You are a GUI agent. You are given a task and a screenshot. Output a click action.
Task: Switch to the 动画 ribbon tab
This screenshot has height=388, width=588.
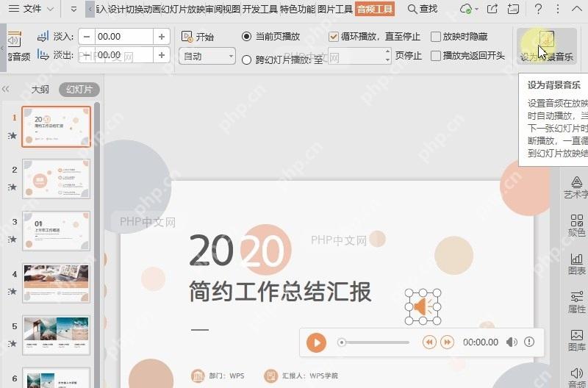(x=151, y=9)
